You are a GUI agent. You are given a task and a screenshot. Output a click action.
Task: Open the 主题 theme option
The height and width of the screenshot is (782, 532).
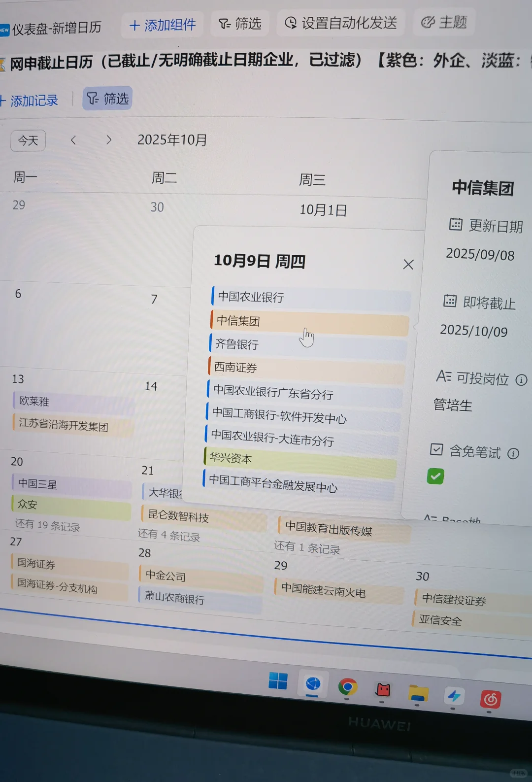coord(444,22)
